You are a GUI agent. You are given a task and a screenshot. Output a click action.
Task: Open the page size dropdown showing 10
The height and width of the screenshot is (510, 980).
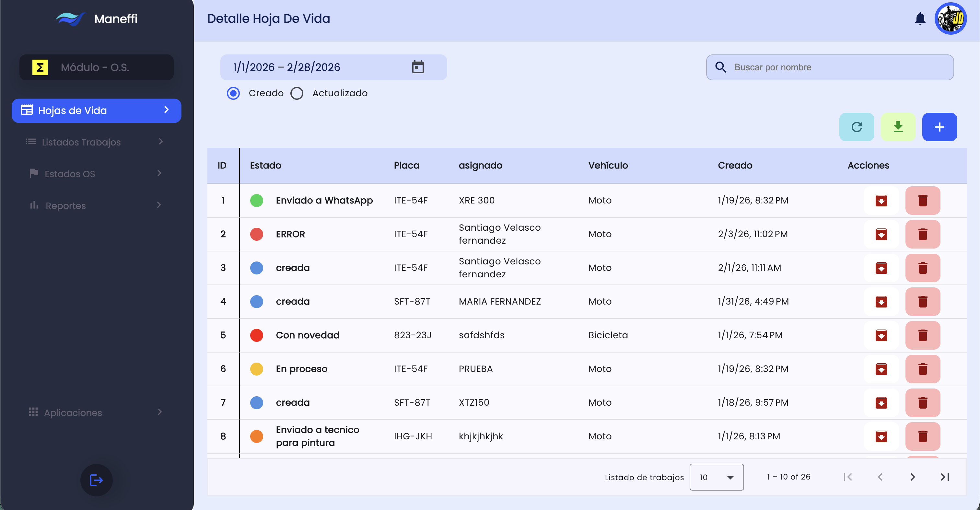pyautogui.click(x=716, y=477)
